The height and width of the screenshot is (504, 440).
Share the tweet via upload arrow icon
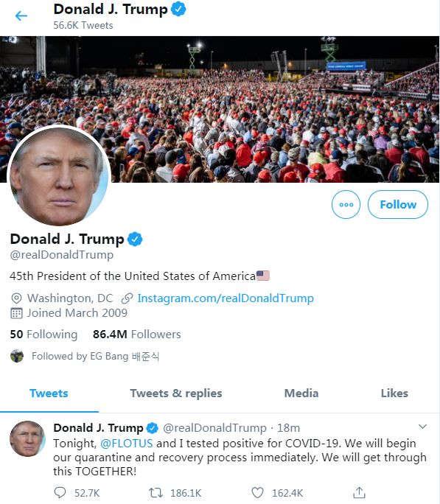[360, 492]
